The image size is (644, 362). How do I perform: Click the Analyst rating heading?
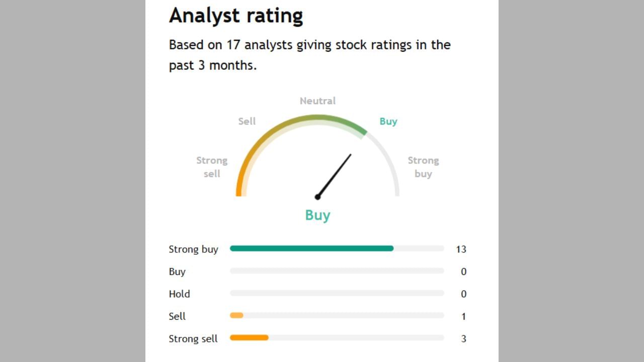pyautogui.click(x=236, y=16)
